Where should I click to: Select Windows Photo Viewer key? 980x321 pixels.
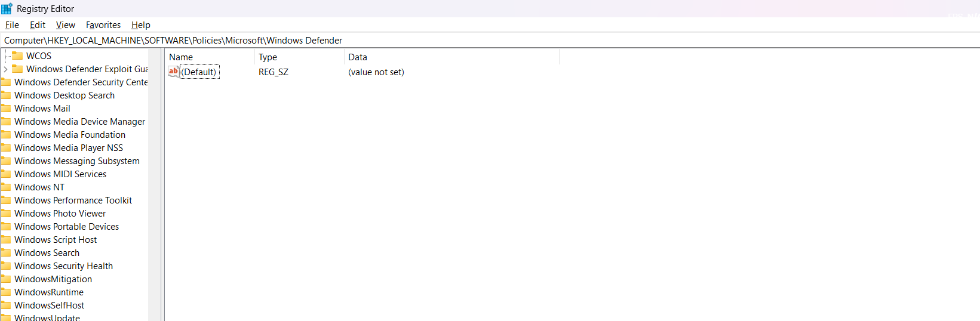click(x=60, y=214)
